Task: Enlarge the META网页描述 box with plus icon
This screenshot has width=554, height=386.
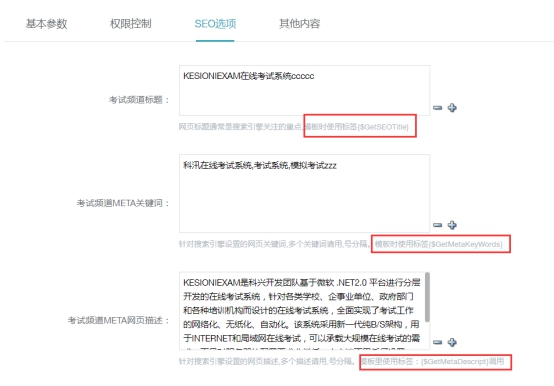Action: pyautogui.click(x=452, y=342)
